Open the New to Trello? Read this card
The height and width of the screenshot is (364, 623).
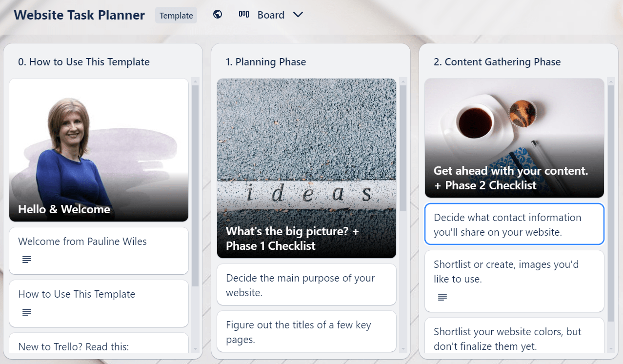pyautogui.click(x=99, y=343)
